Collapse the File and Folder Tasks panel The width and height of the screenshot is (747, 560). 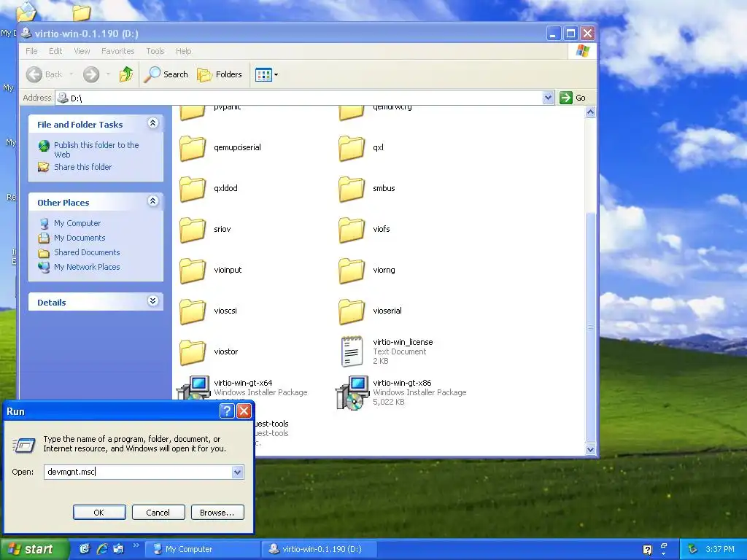(152, 123)
